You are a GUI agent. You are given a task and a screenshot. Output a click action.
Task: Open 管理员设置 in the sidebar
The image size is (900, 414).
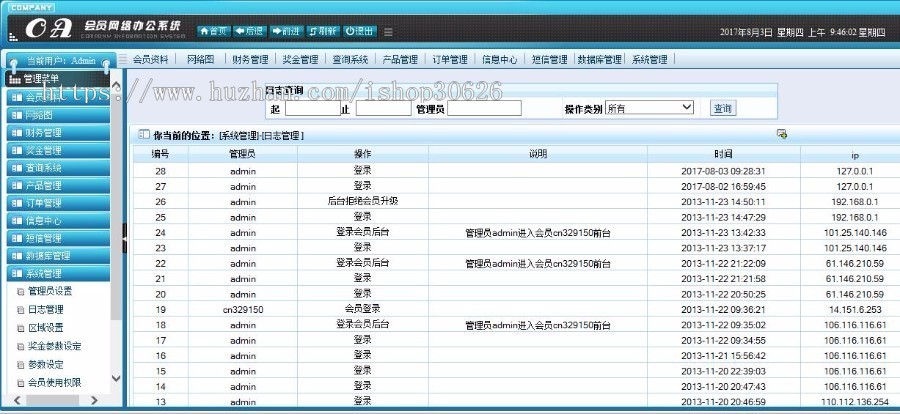[50, 291]
